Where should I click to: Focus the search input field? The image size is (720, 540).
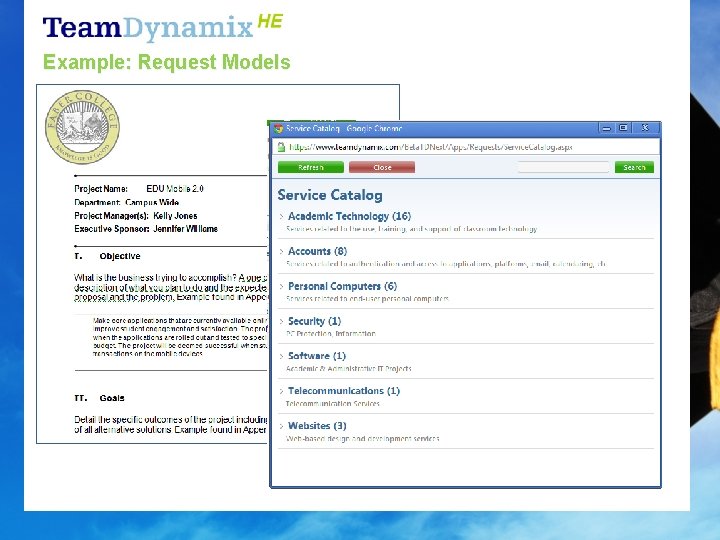click(x=563, y=167)
